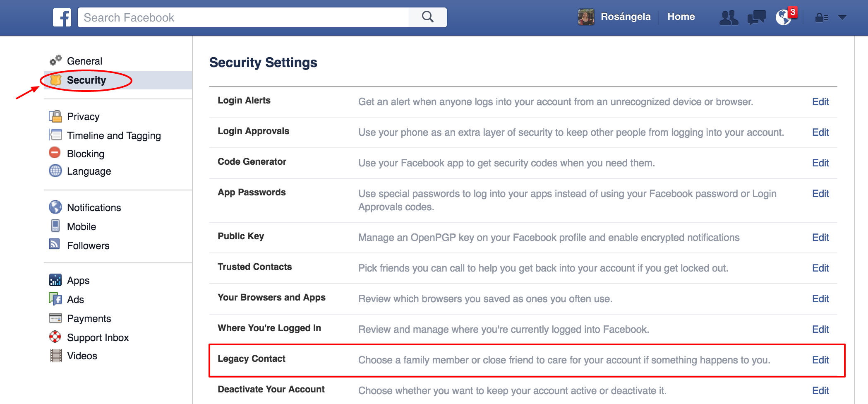
Task: Expand the Code Generator row
Action: 252,162
